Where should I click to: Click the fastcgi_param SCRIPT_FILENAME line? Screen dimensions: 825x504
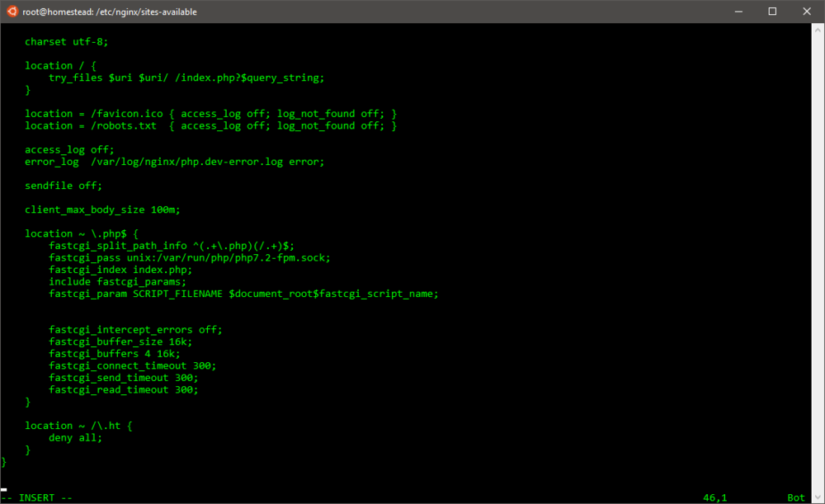(x=243, y=294)
